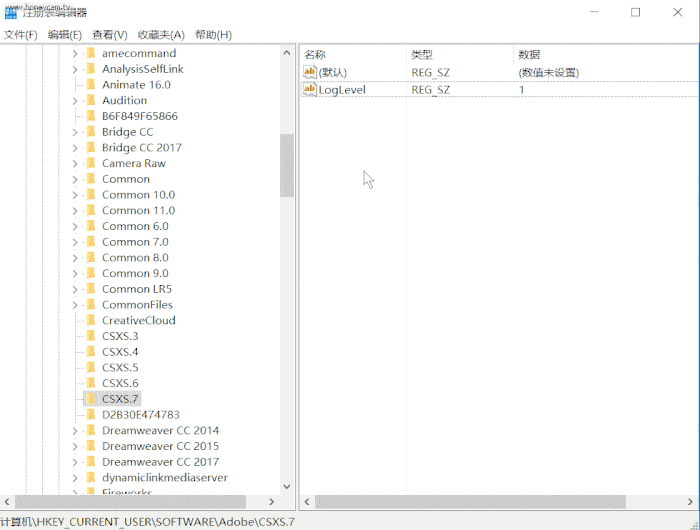Click the CreativeCloud folder icon

[x=91, y=320]
